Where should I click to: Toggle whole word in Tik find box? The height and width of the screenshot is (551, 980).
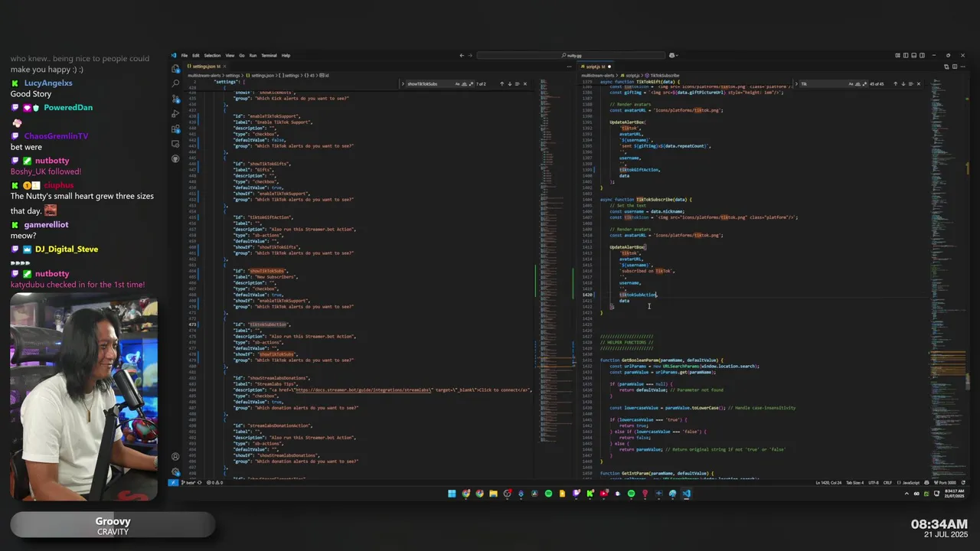pyautogui.click(x=857, y=84)
